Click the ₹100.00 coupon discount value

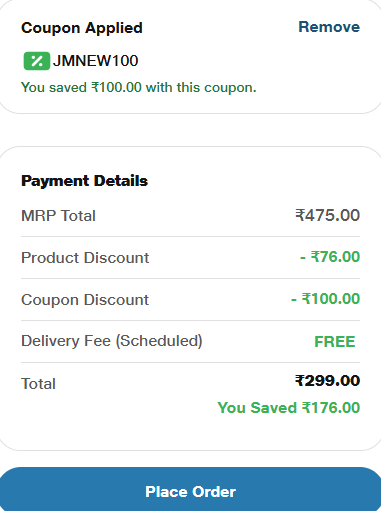[325, 299]
